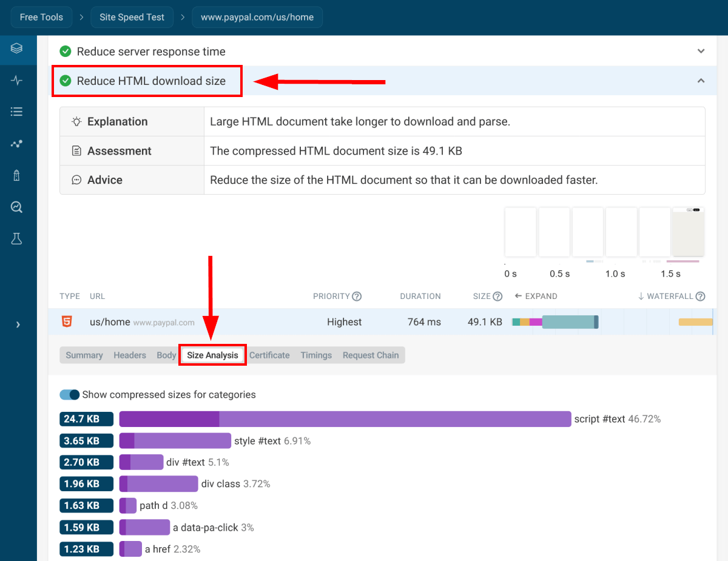This screenshot has height=561, width=728.
Task: Click the 1.23 KB a href badge
Action: pyautogui.click(x=87, y=549)
